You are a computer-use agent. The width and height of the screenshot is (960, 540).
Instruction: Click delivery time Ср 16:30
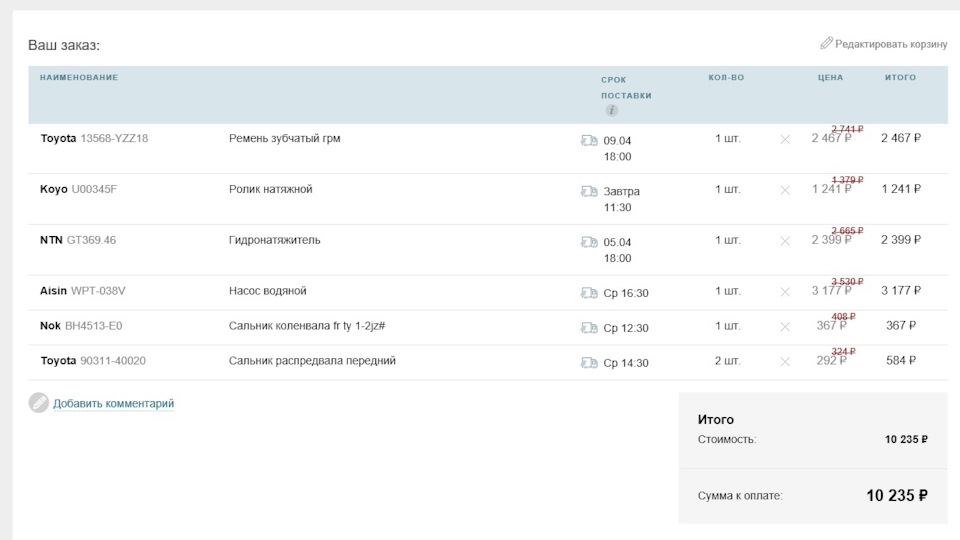(626, 293)
